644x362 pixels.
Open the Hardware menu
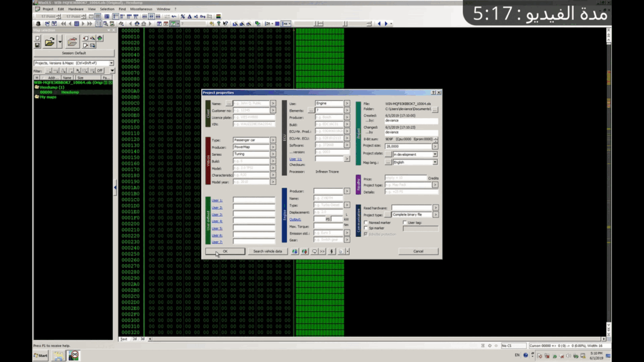(75, 9)
